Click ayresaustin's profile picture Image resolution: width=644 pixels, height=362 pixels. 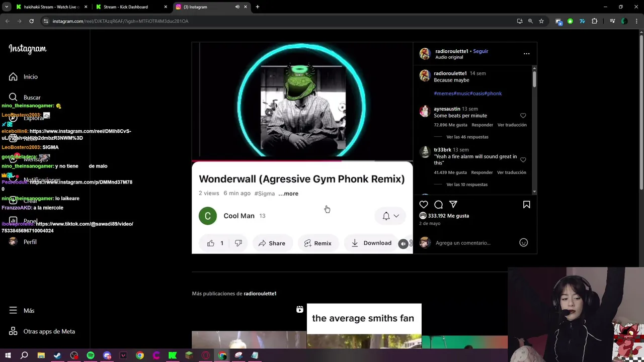click(x=425, y=111)
